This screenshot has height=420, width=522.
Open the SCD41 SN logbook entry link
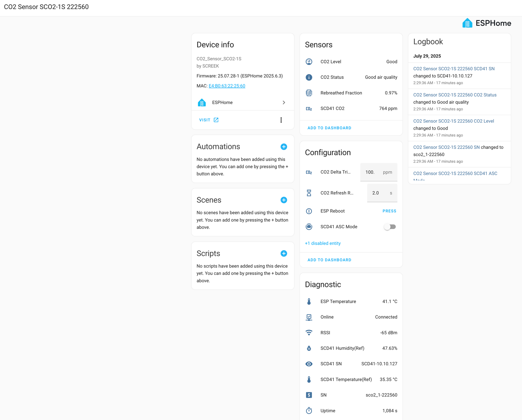pyautogui.click(x=454, y=69)
